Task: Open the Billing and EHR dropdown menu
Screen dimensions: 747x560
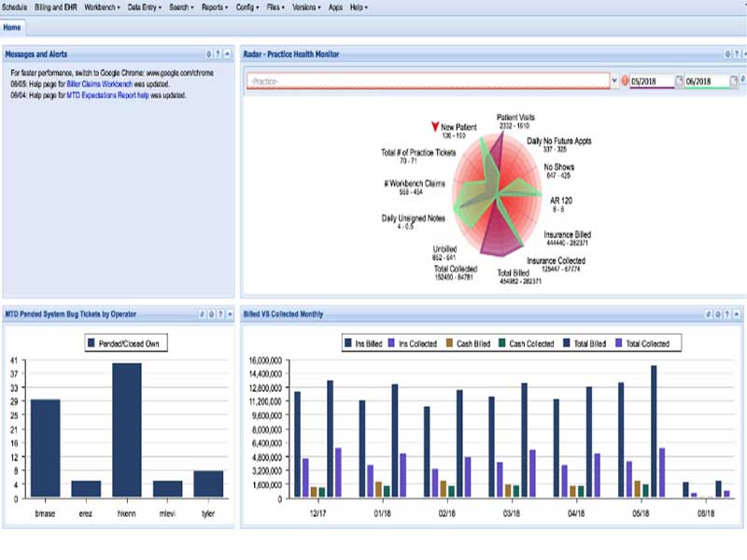Action: (56, 7)
